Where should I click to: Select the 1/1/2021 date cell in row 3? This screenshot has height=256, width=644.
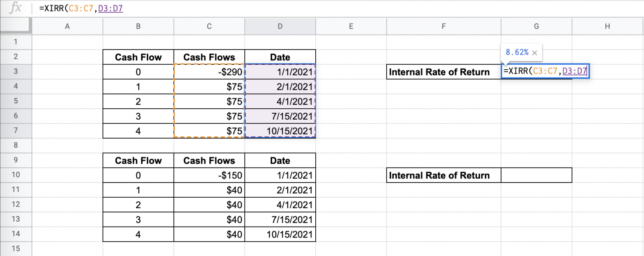pos(280,71)
